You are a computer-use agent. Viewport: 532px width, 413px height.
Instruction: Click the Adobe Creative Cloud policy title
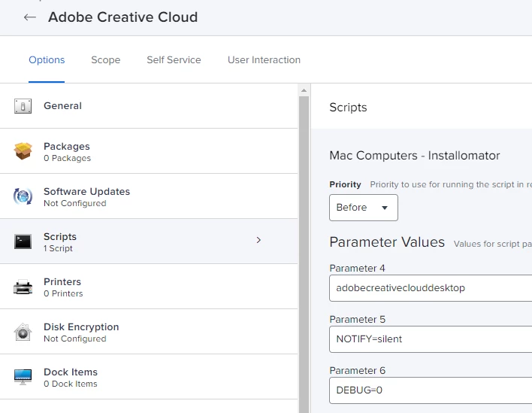[x=122, y=17]
